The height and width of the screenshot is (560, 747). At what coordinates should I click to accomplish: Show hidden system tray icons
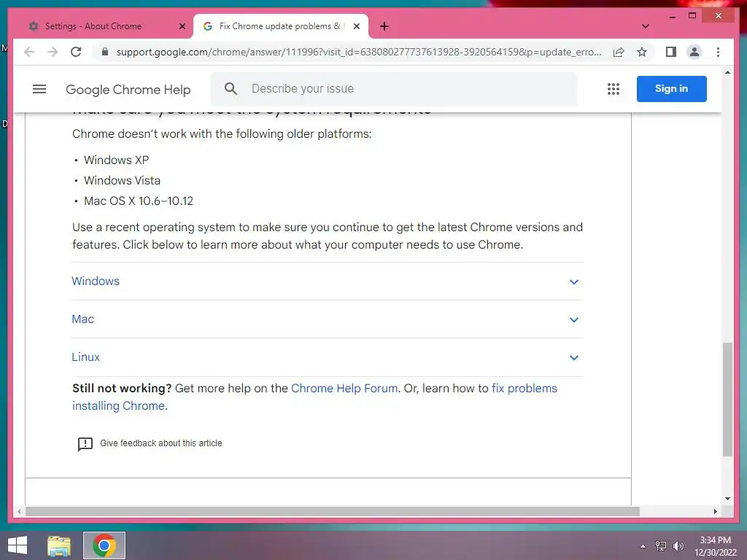tap(643, 546)
